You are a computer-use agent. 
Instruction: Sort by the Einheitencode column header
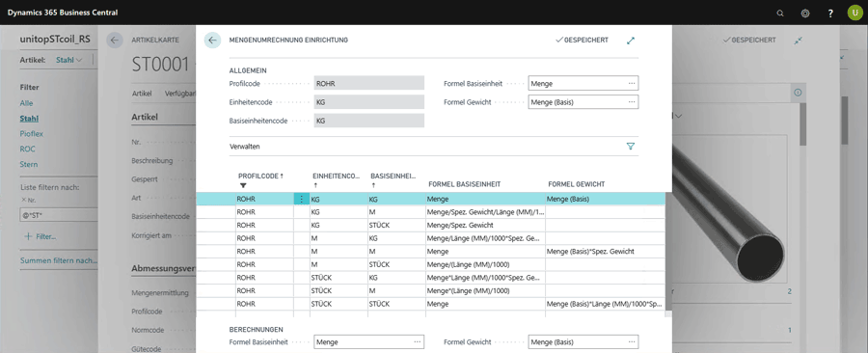click(x=335, y=176)
